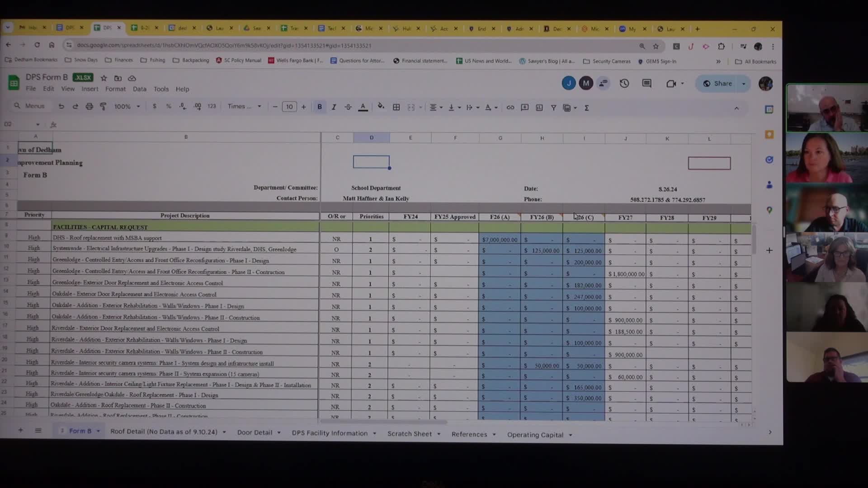
Task: Click the Menus search box
Action: [x=31, y=106]
